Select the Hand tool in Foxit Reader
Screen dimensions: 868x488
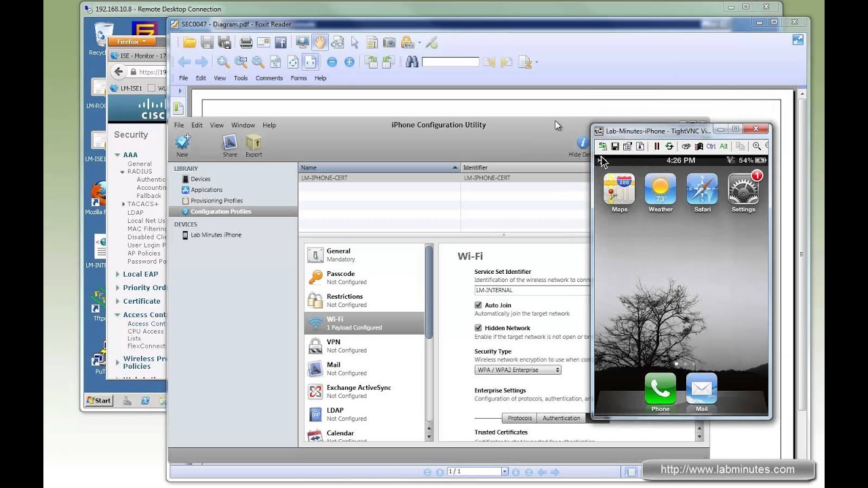tap(319, 43)
